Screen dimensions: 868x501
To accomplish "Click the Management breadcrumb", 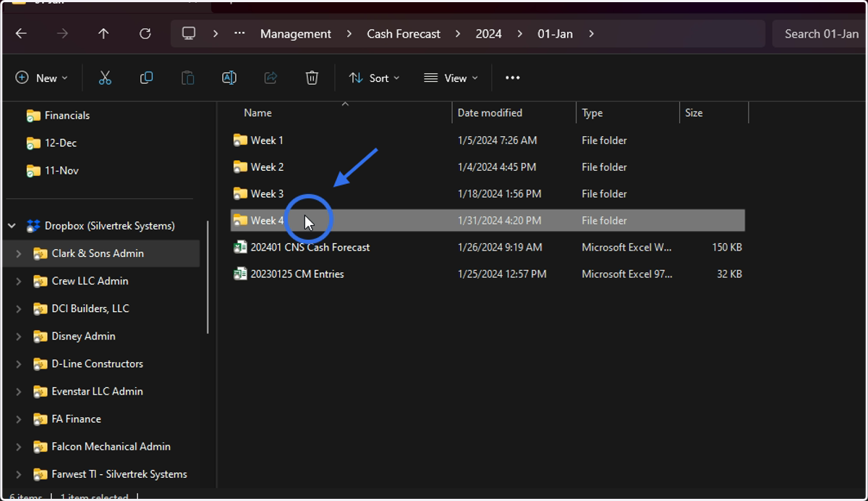I will click(296, 34).
